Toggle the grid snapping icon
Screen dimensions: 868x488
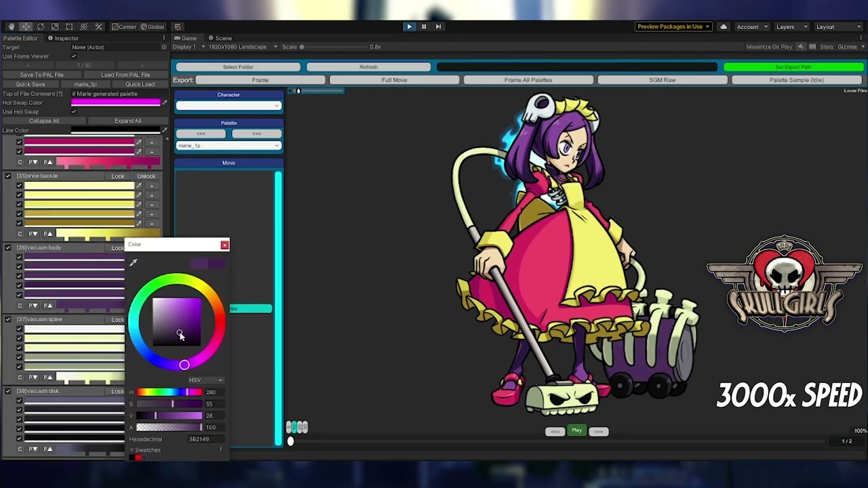178,26
